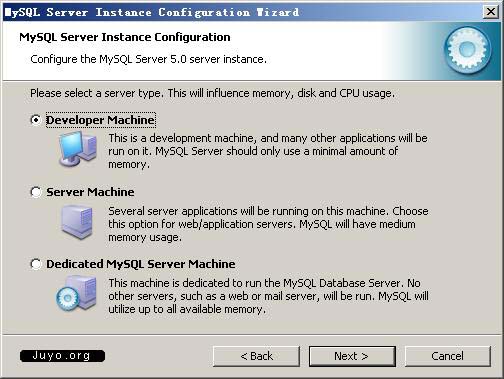Go back with the Back button
This screenshot has height=379, width=504.
[x=256, y=356]
